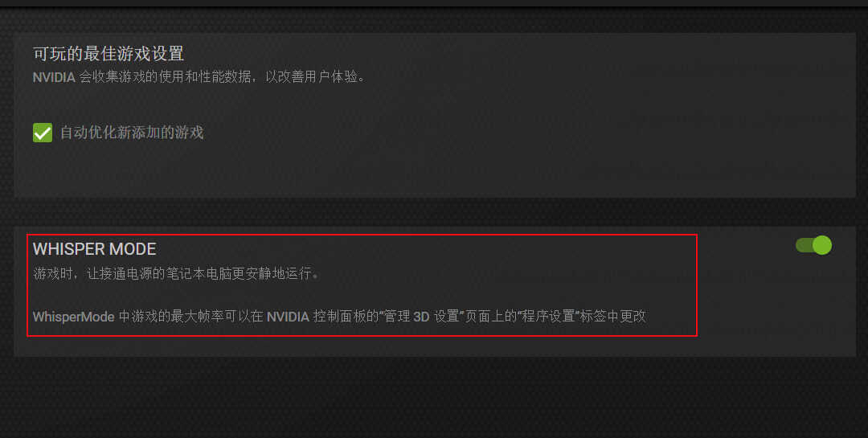Click the 自动优化新添加的游戏 label text
This screenshot has height=438, width=868.
[x=132, y=133]
